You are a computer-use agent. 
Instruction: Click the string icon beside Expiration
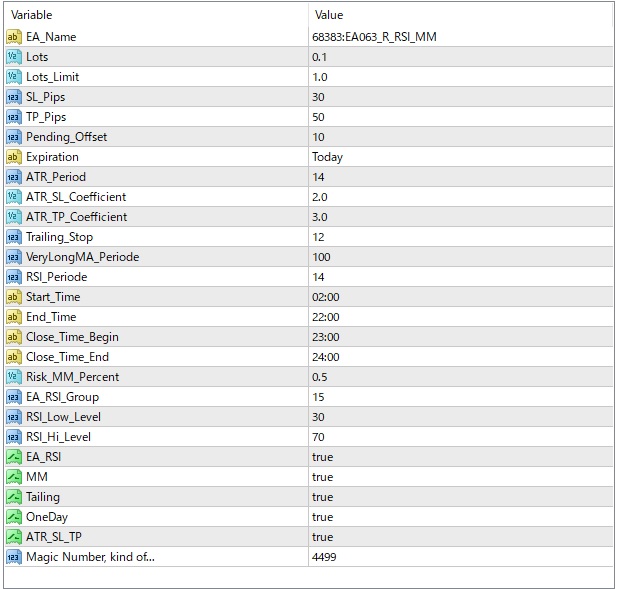(x=14, y=157)
